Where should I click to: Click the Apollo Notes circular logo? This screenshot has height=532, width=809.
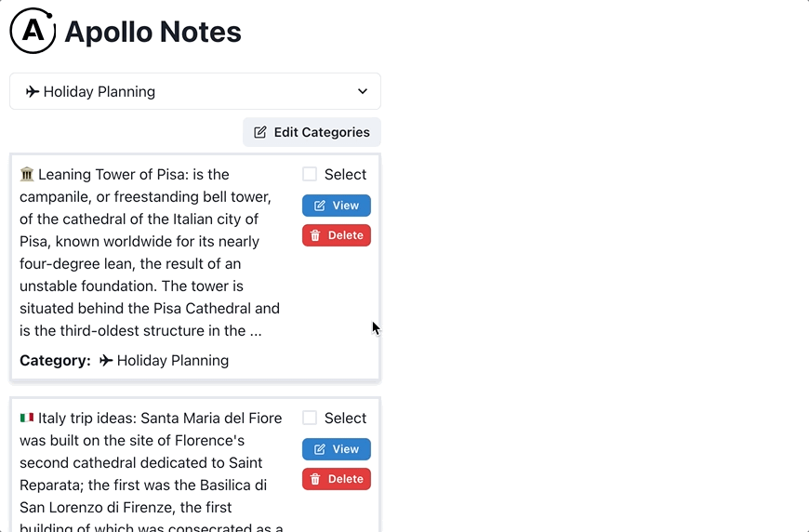33,31
